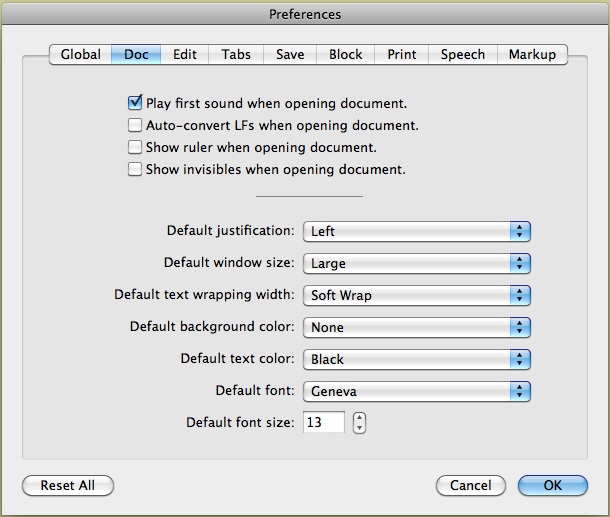Switch to the Global tab

80,55
